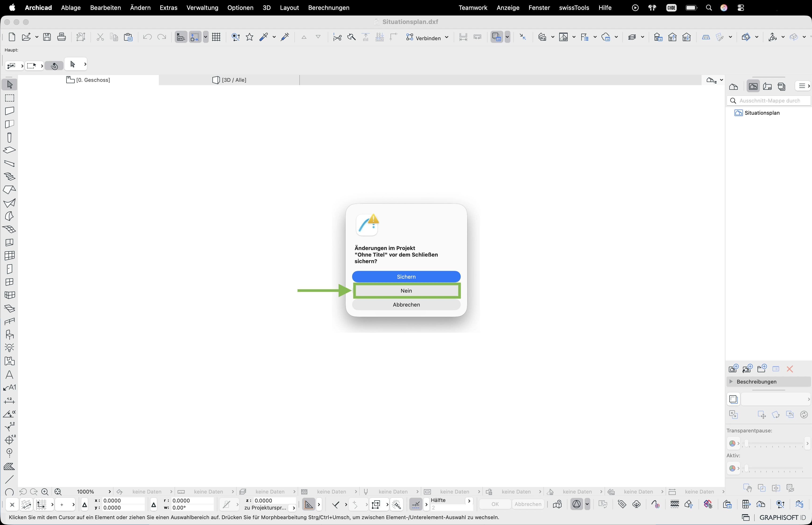Click Sichern to save the project
812x525 pixels.
[406, 276]
